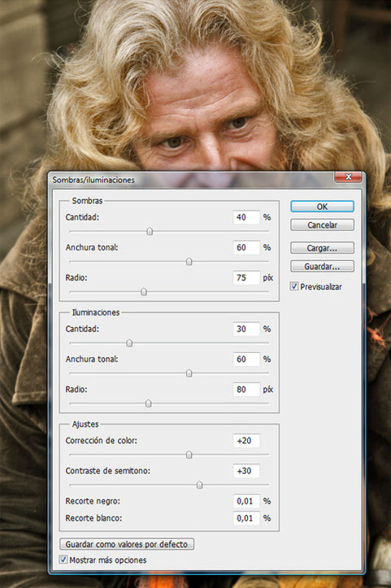This screenshot has width=391, height=588.
Task: Focus the Recorte negro input field
Action: [246, 501]
